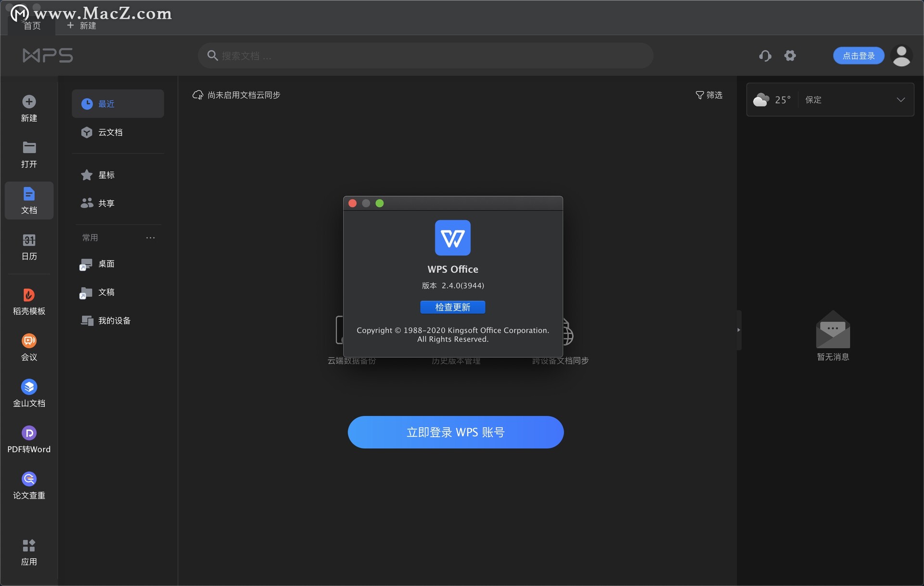Open the 应用 apps grid icon
924x586 pixels.
[29, 546]
